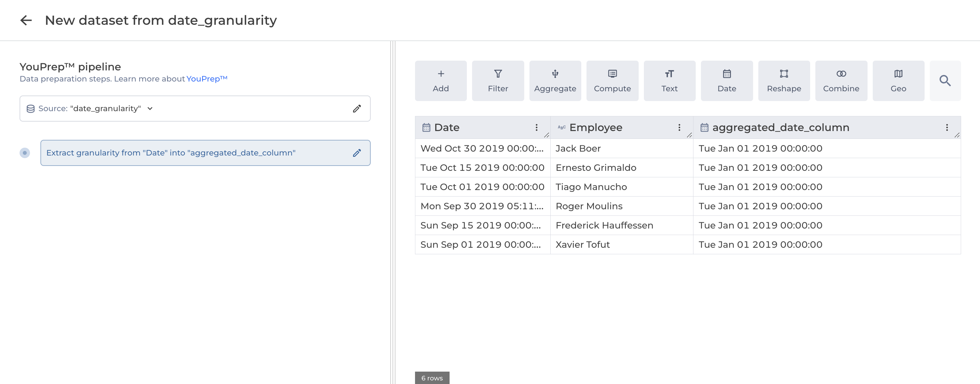
Task: Open the Date column options menu
Action: click(x=536, y=127)
